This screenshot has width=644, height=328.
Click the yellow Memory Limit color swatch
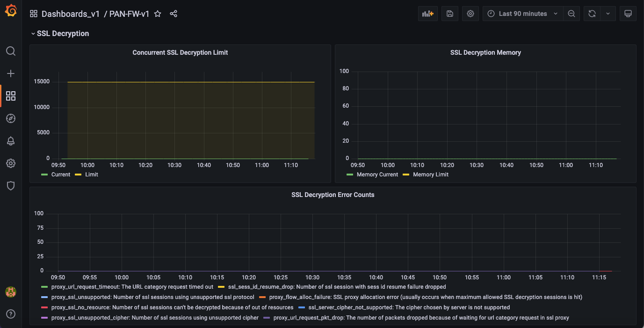coord(406,175)
